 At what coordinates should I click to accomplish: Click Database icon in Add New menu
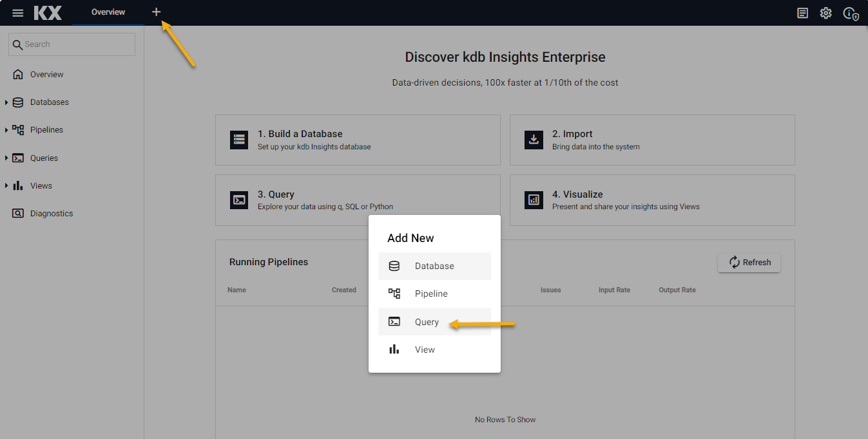coord(394,266)
